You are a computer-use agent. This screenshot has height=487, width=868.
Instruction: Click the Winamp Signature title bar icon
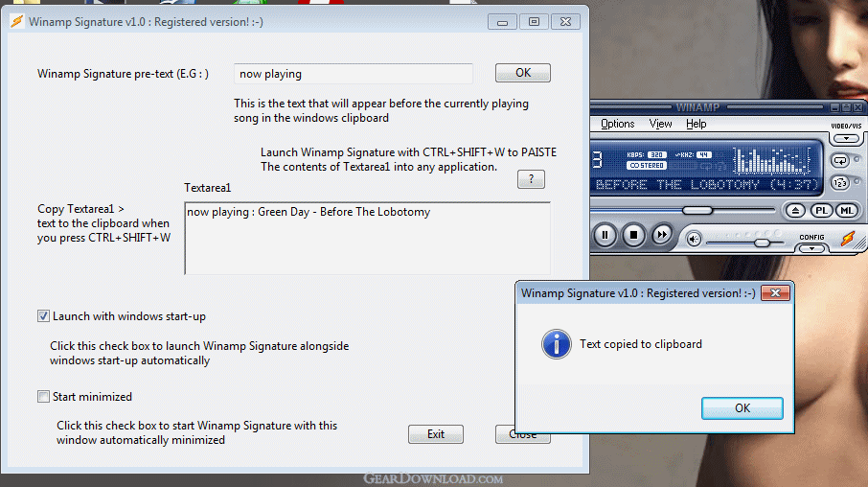coord(17,22)
